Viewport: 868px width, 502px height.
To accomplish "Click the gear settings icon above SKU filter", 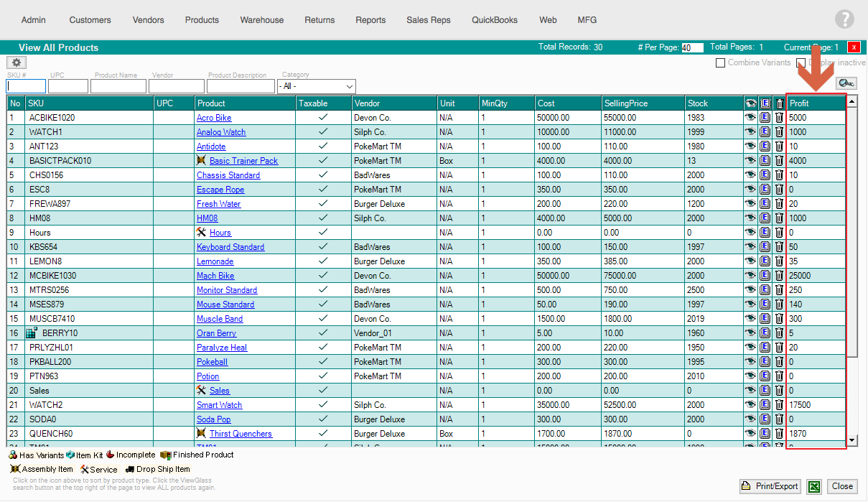I will [16, 63].
